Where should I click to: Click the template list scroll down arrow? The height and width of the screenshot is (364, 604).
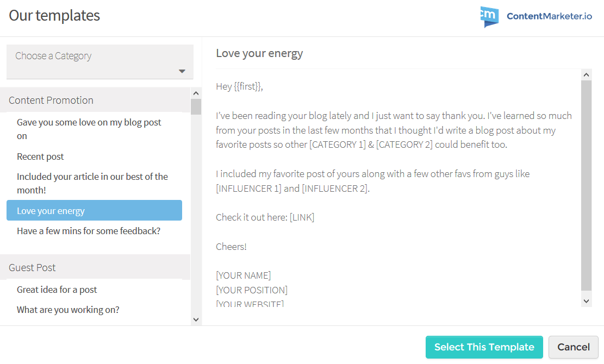196,319
